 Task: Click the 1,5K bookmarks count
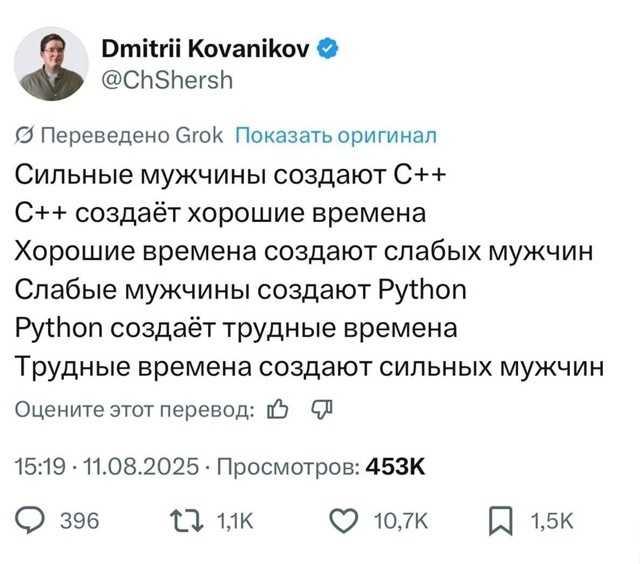(x=552, y=520)
